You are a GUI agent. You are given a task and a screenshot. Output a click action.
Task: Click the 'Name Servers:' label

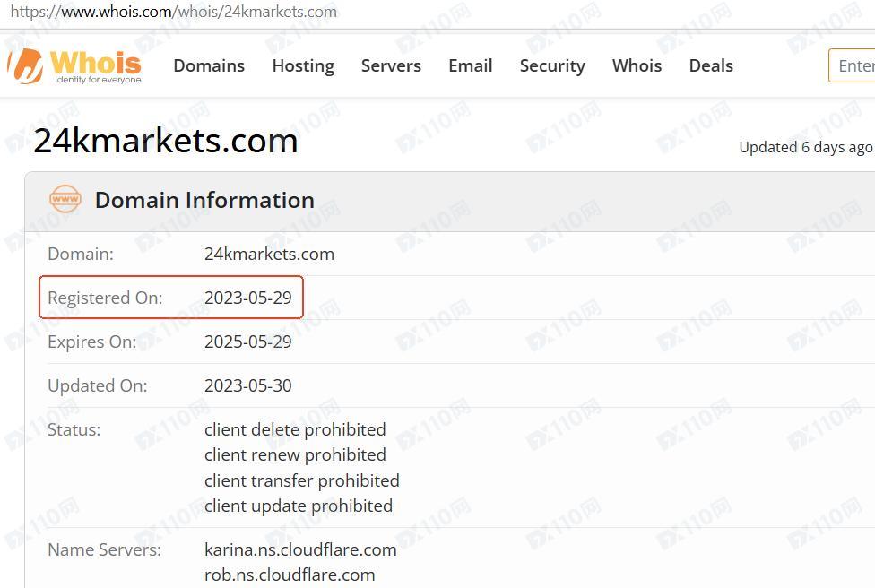click(104, 549)
